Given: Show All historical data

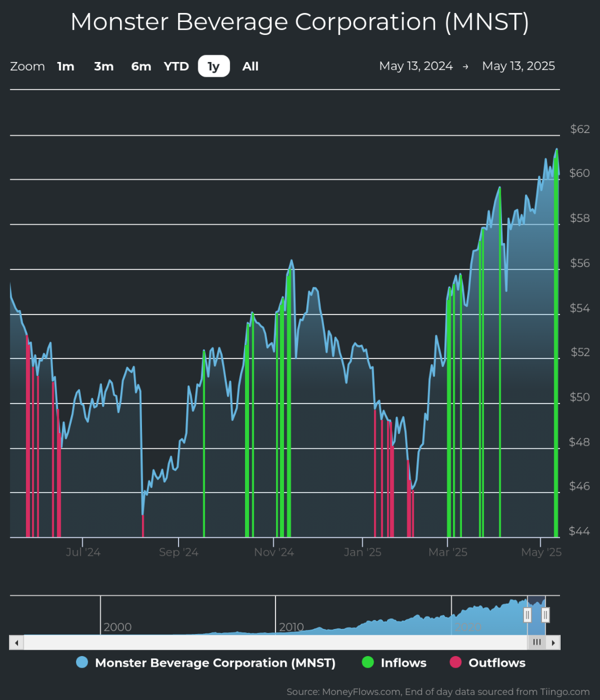Looking at the screenshot, I should pos(250,67).
